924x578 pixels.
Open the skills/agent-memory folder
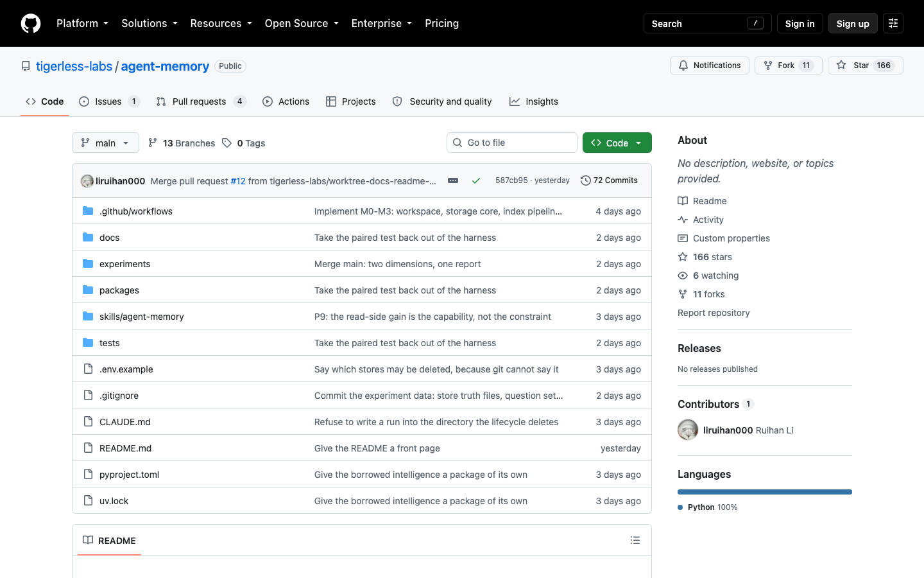(142, 317)
